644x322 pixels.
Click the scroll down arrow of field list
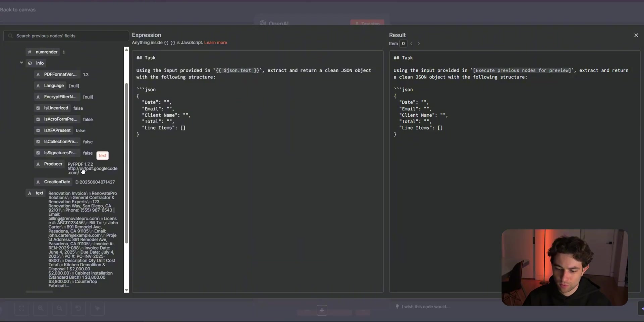tap(126, 290)
